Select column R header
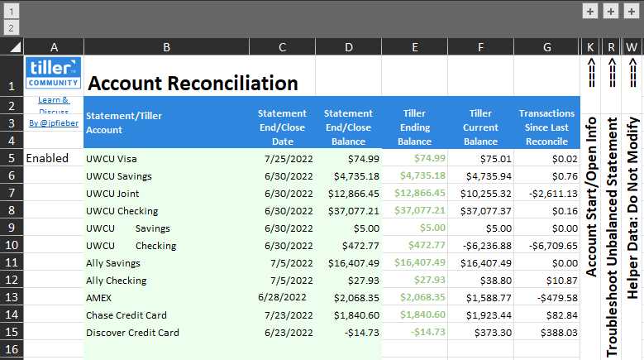644x360 pixels. tap(611, 47)
